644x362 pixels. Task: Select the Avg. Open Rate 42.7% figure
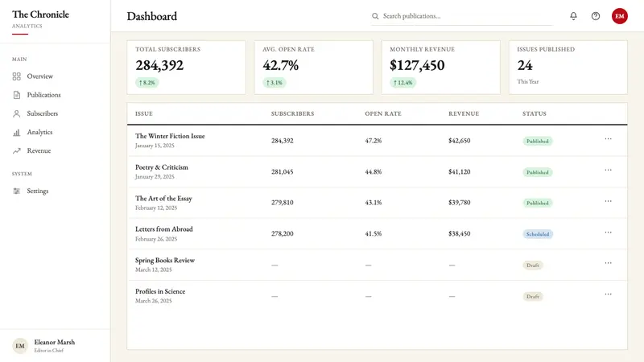click(280, 65)
